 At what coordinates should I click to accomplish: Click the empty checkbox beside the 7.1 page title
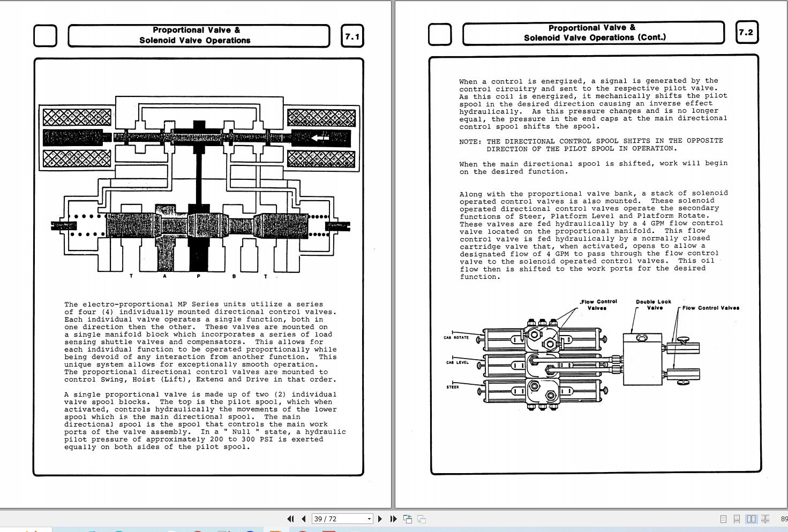pos(45,36)
